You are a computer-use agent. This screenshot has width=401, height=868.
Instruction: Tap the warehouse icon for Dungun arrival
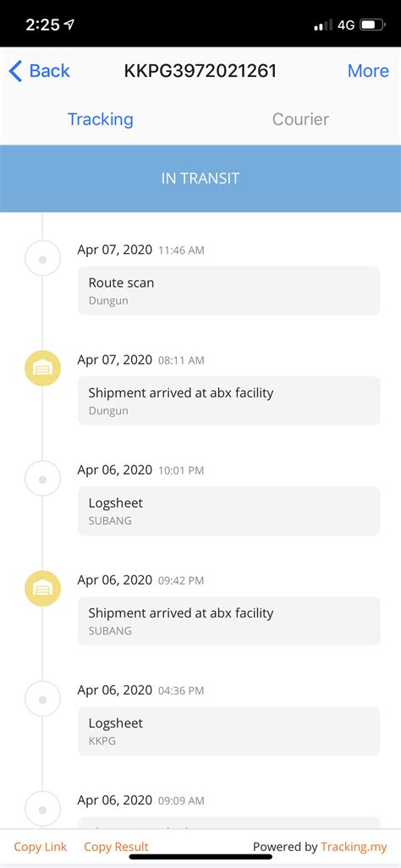(x=42, y=368)
